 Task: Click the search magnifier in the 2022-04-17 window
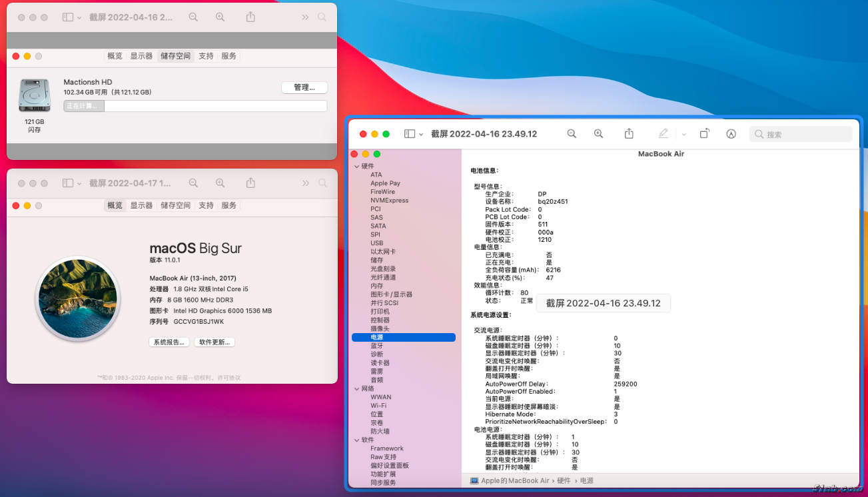click(322, 183)
